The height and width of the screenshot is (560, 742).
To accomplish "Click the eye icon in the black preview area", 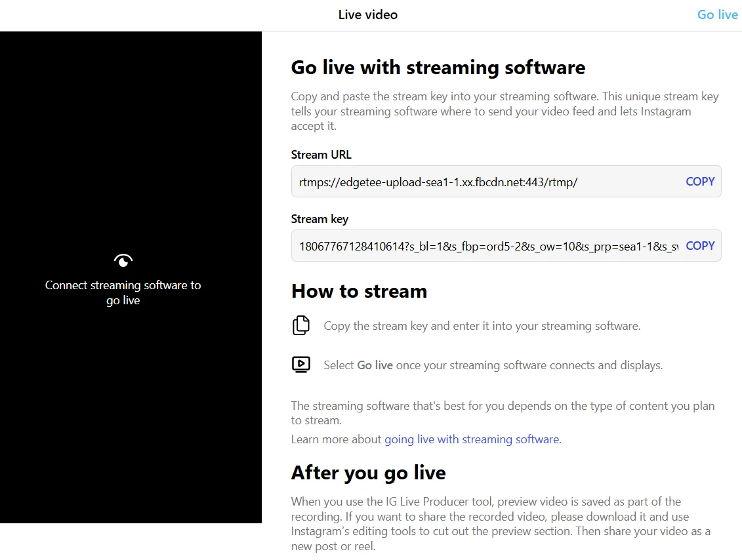I will click(123, 260).
